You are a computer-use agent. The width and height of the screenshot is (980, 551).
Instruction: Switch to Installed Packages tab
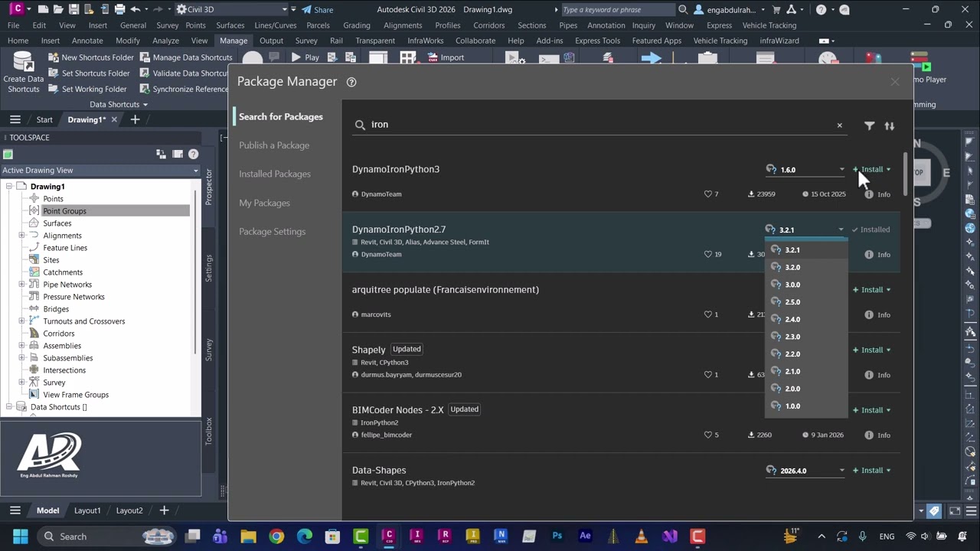coord(275,174)
